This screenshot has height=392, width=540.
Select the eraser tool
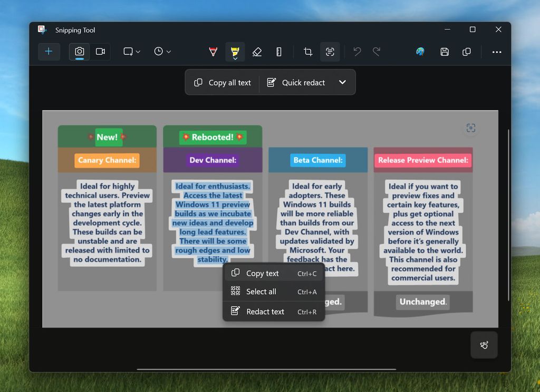[x=257, y=52]
